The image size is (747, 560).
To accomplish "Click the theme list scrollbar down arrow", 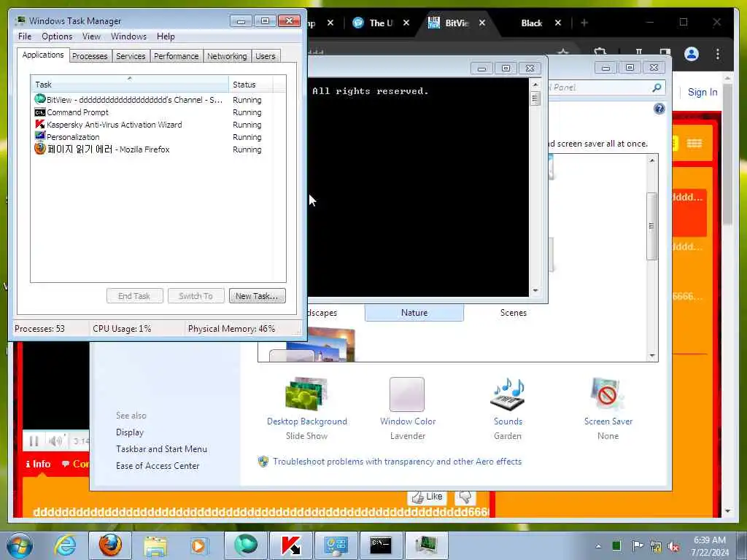I will (x=651, y=356).
